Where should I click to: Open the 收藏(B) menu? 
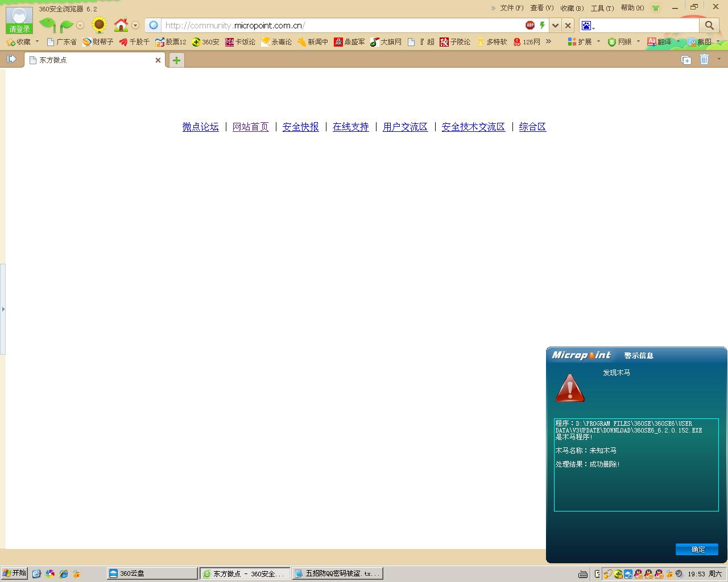[572, 8]
